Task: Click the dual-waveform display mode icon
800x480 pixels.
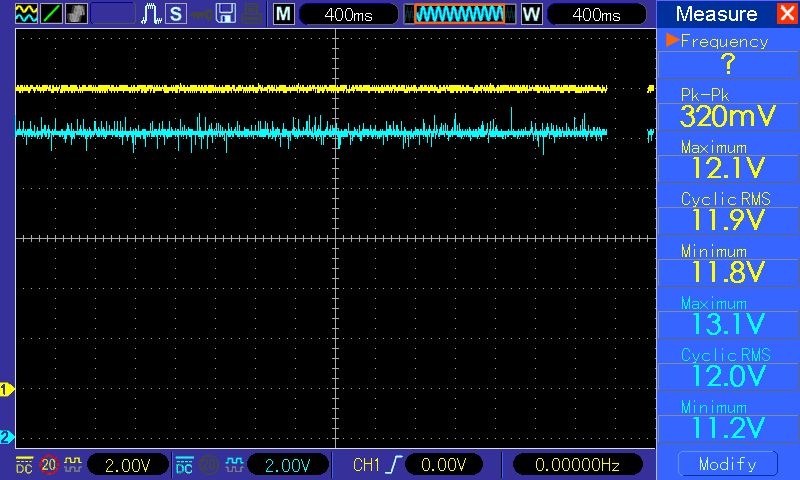Action: (x=27, y=14)
